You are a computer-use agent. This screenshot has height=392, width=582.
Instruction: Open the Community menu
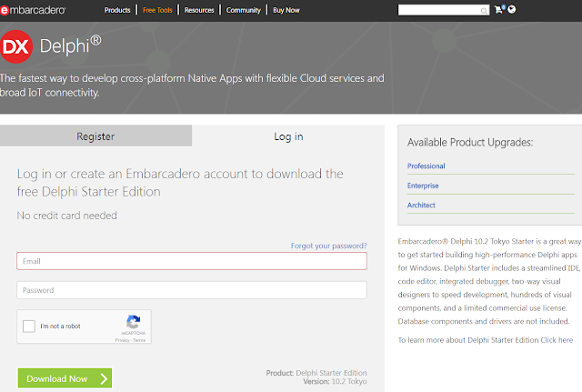pos(244,10)
